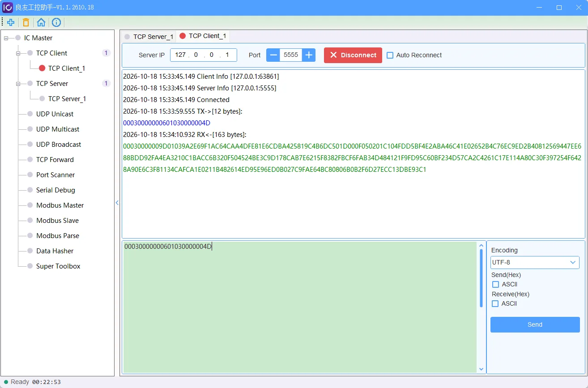Open UDP Unicast in the sidebar
Viewport: 588px width, 388px height.
pyautogui.click(x=55, y=114)
